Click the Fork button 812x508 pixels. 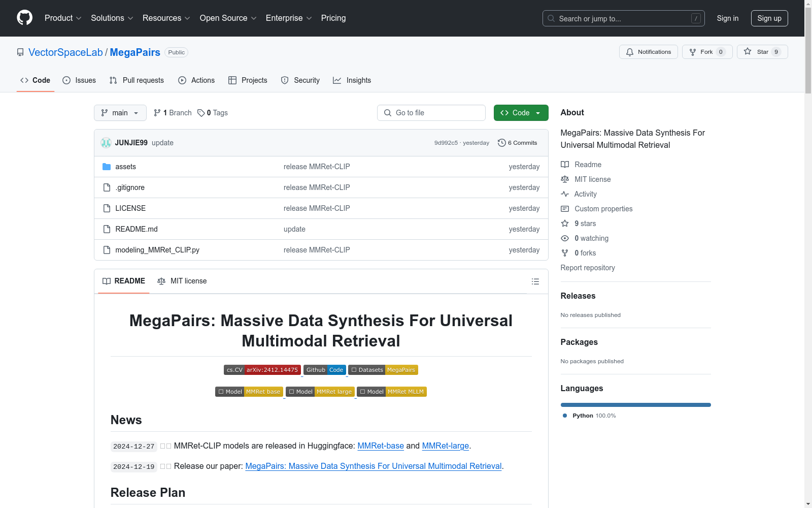pos(707,52)
